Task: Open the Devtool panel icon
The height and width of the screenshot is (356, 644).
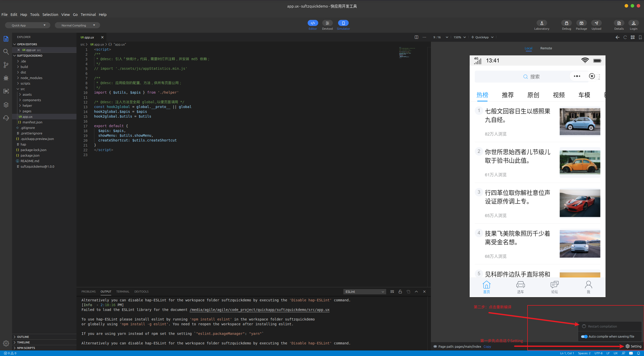Action: tap(327, 23)
